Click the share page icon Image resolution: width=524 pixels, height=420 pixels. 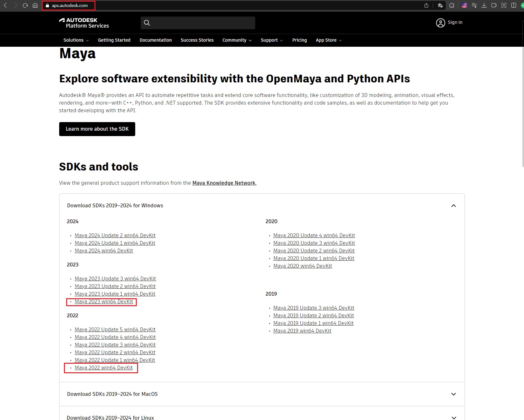click(426, 5)
